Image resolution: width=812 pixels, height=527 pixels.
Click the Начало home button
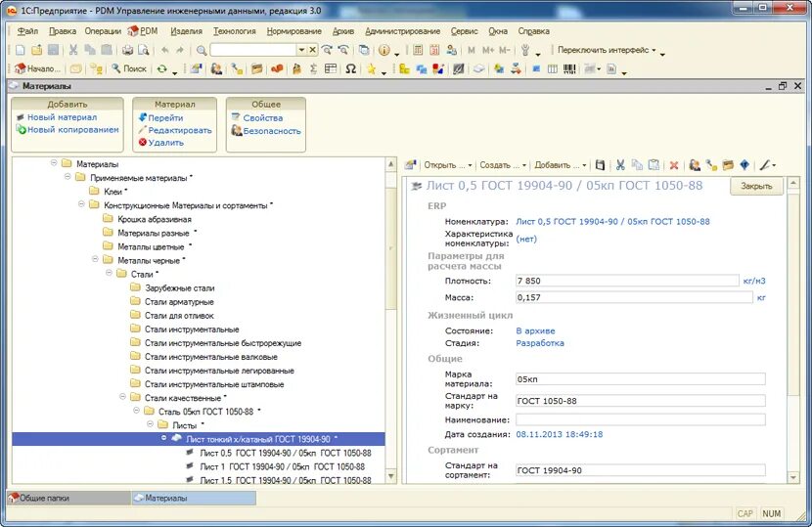pos(37,68)
